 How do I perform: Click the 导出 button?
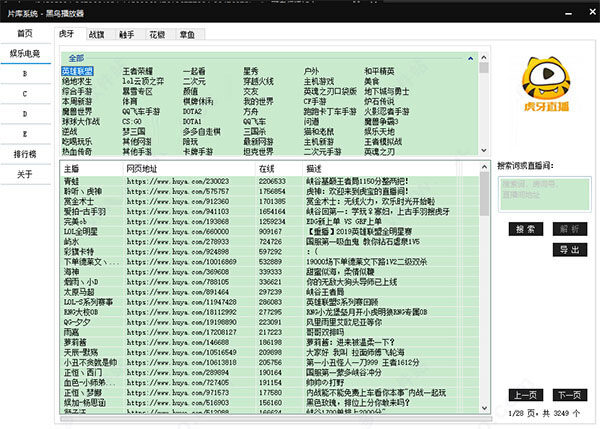[570, 250]
